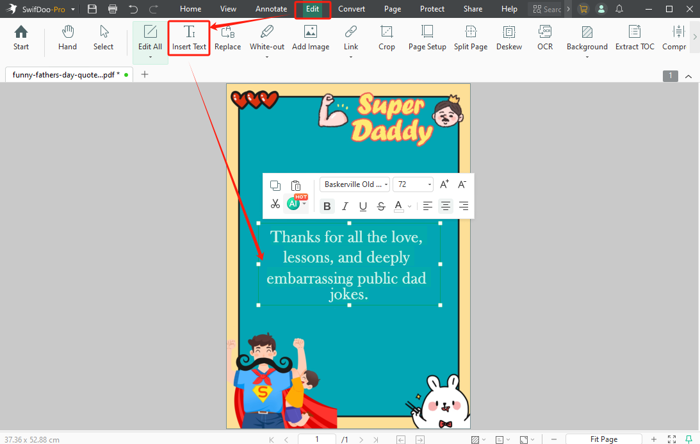The image size is (700, 444).
Task: Center-align the text
Action: 446,206
